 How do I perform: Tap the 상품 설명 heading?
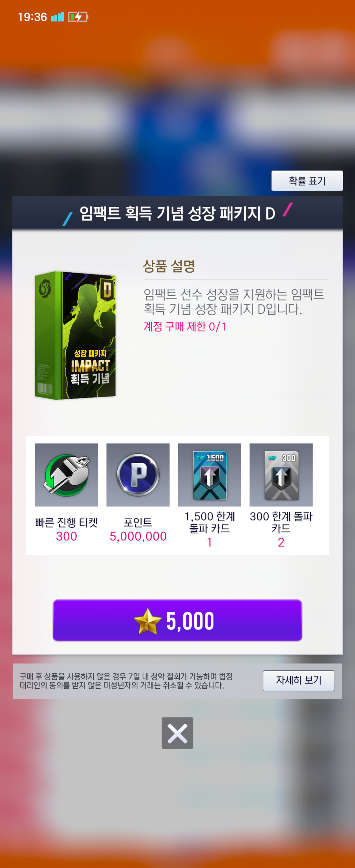point(169,266)
